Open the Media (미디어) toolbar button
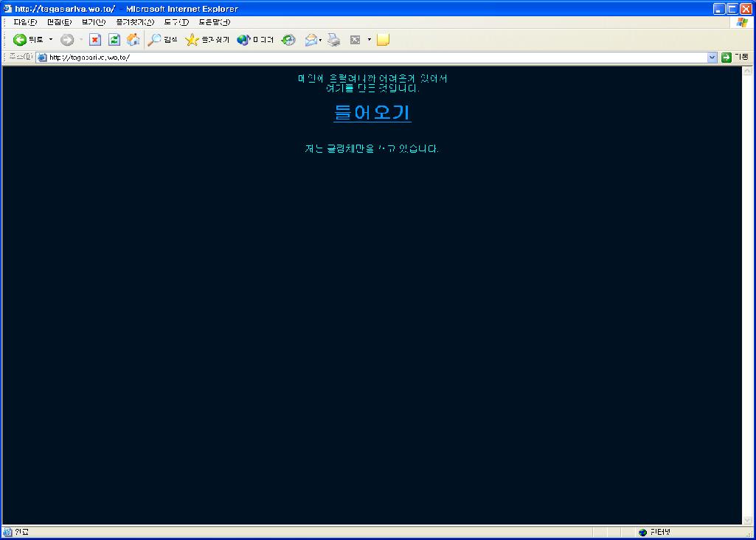This screenshot has height=540, width=756. [255, 40]
